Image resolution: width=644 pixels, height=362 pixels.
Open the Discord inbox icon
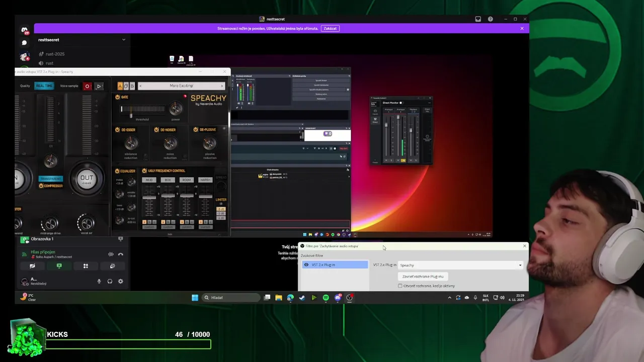click(478, 19)
